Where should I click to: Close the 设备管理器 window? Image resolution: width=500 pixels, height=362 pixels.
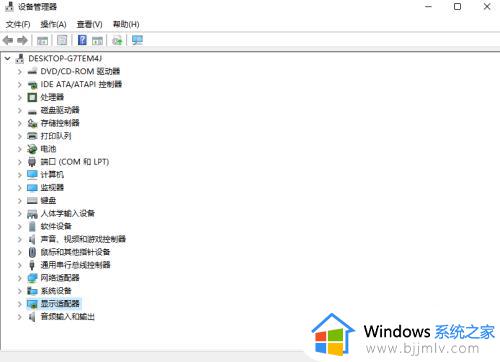coord(487,7)
